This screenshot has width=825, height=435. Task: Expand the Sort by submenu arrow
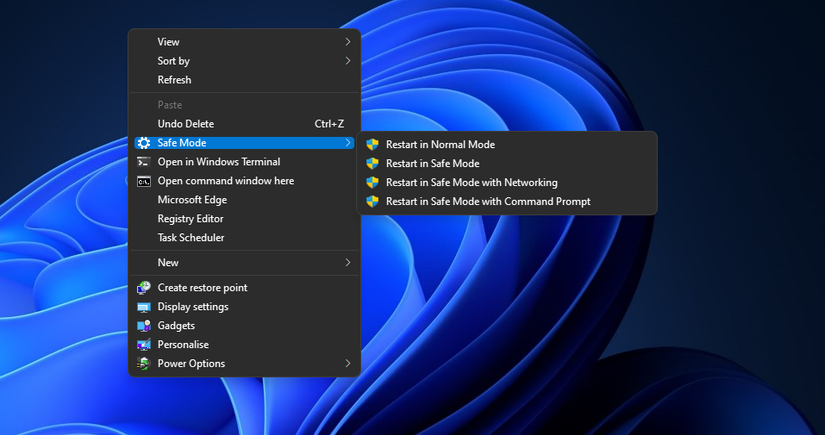pyautogui.click(x=348, y=61)
